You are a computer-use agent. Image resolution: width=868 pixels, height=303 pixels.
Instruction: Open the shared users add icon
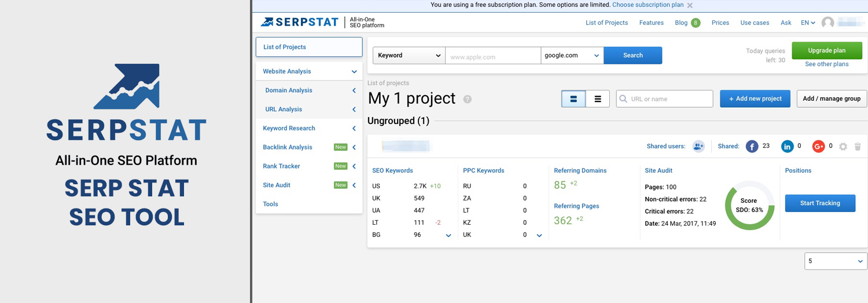(x=698, y=146)
